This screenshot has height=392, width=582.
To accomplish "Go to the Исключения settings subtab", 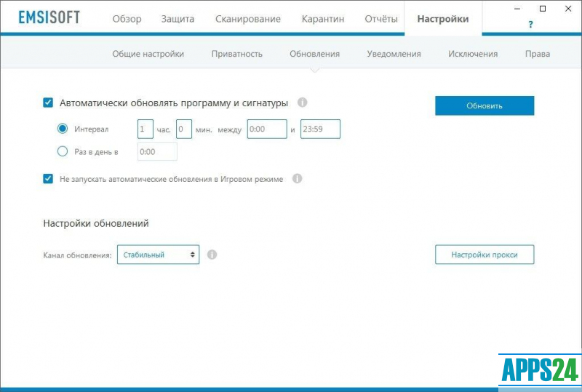I will (x=473, y=54).
